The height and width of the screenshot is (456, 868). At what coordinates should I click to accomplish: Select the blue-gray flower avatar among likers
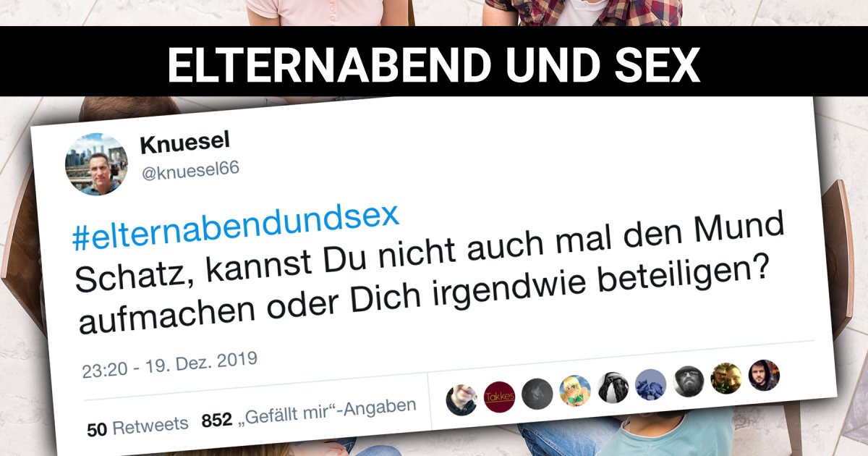[650, 384]
